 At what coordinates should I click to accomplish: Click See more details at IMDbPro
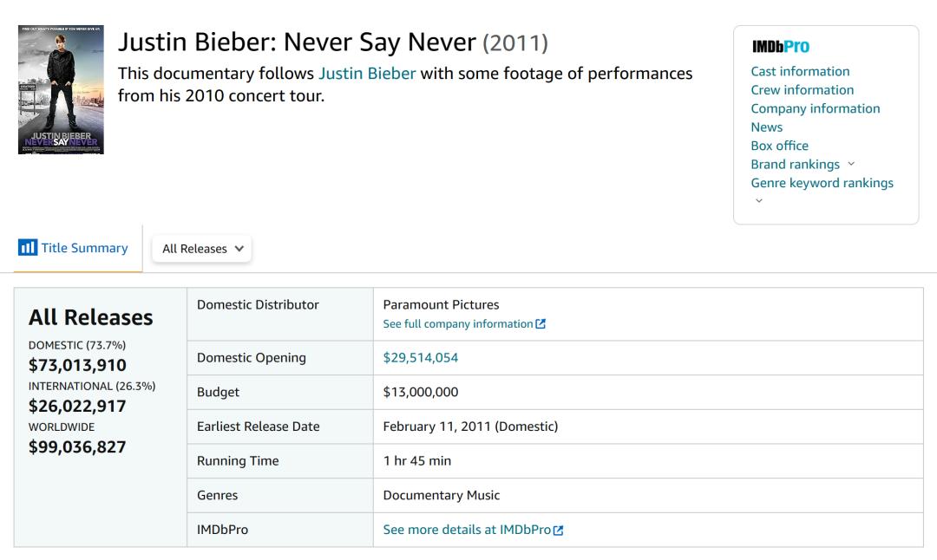coord(467,530)
